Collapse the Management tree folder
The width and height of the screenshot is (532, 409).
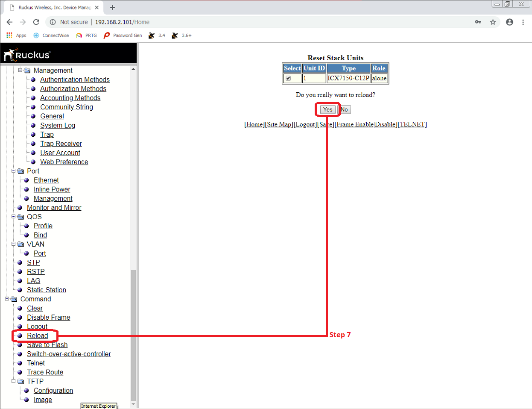pyautogui.click(x=20, y=70)
